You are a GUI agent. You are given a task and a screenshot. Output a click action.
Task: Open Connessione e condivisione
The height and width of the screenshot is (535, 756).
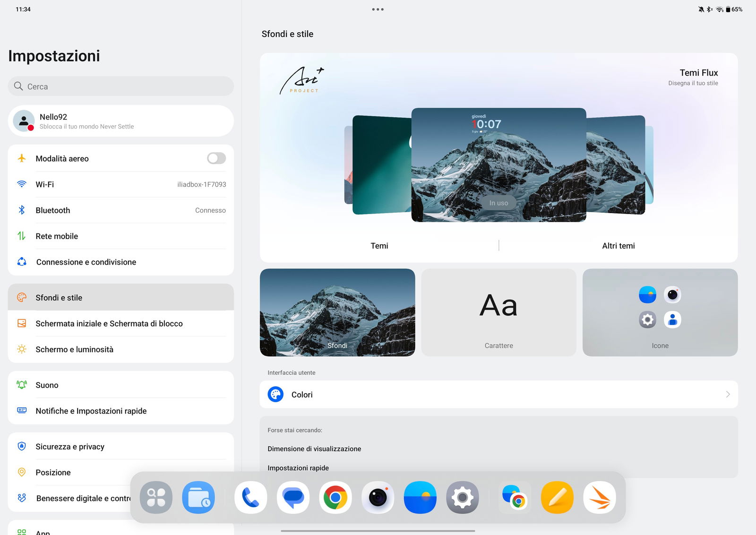121,262
